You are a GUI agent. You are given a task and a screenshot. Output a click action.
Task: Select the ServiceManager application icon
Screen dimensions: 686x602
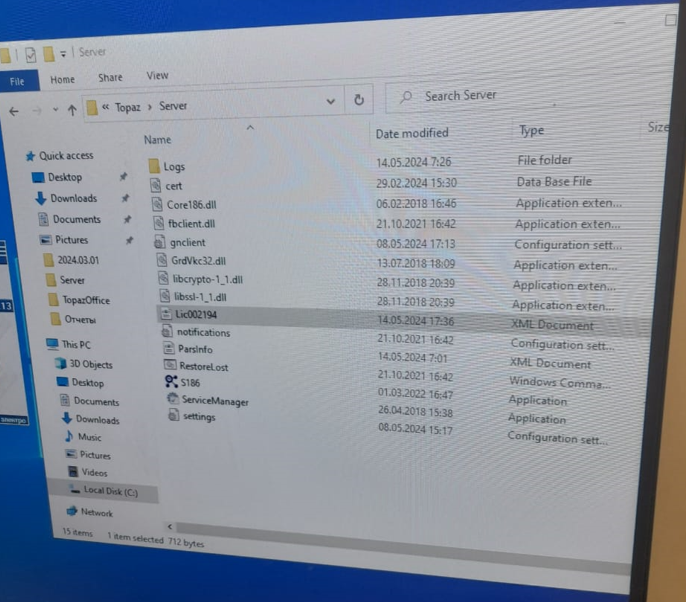pyautogui.click(x=173, y=399)
